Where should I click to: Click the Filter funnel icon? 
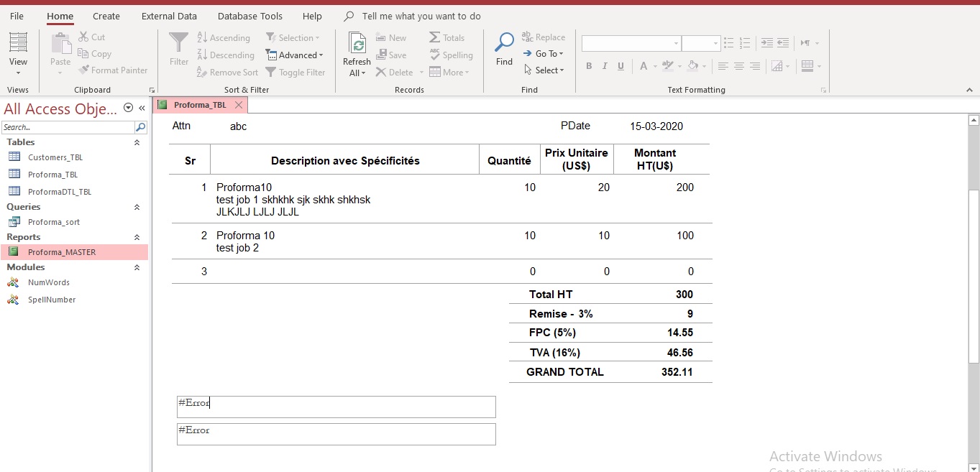(x=178, y=43)
